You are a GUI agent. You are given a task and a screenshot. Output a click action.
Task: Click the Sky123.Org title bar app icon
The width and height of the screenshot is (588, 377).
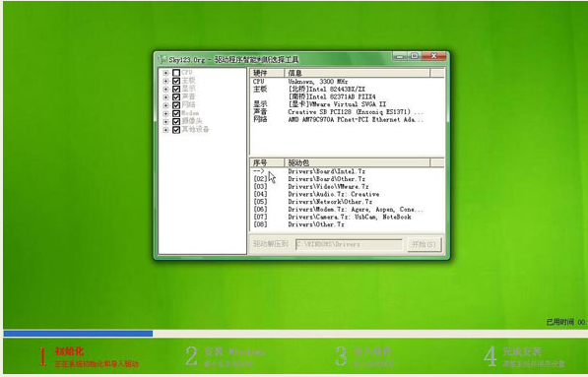pyautogui.click(x=162, y=59)
